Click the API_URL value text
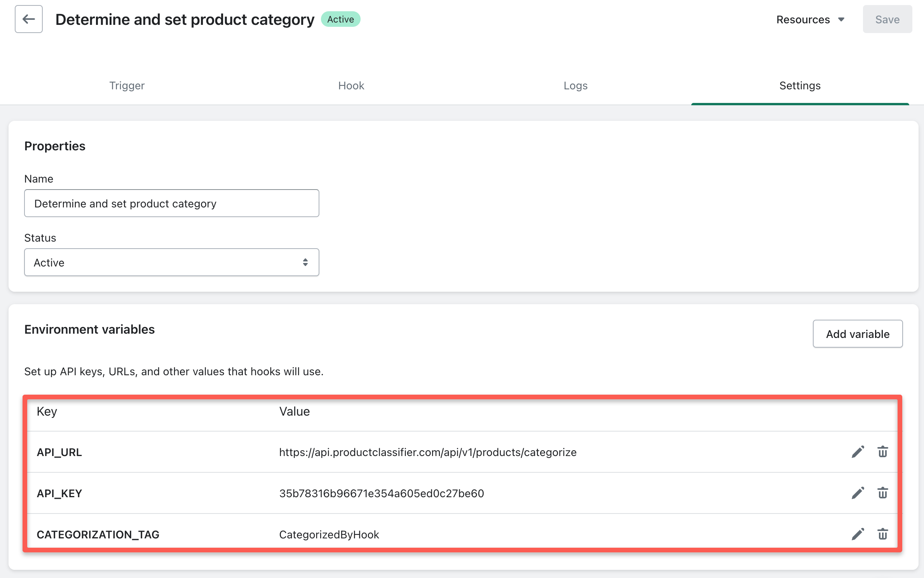Screen dimensions: 924x578 pyautogui.click(x=427, y=452)
